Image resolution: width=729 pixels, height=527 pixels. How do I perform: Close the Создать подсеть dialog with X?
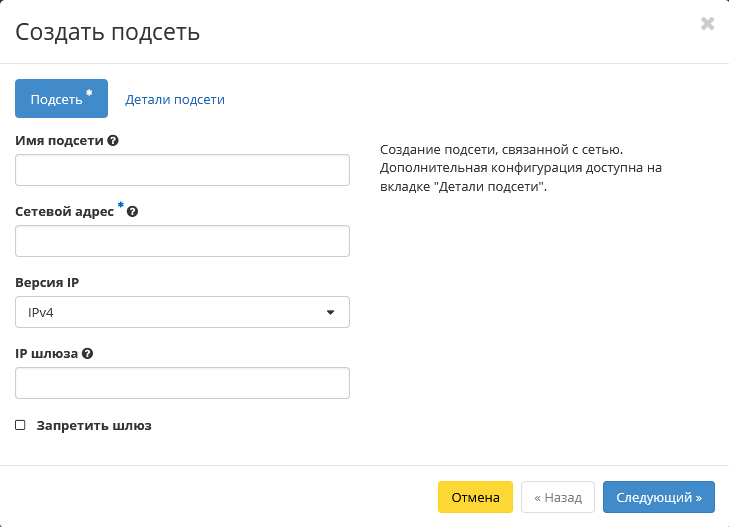[707, 24]
